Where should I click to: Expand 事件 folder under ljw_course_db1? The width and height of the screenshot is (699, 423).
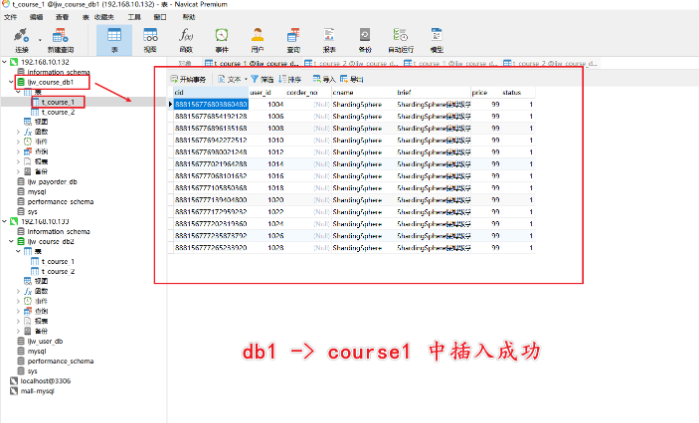tap(18, 142)
